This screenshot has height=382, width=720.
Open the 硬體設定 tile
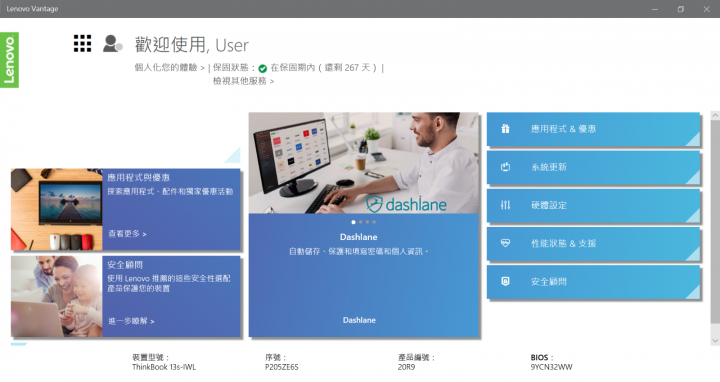click(x=593, y=205)
